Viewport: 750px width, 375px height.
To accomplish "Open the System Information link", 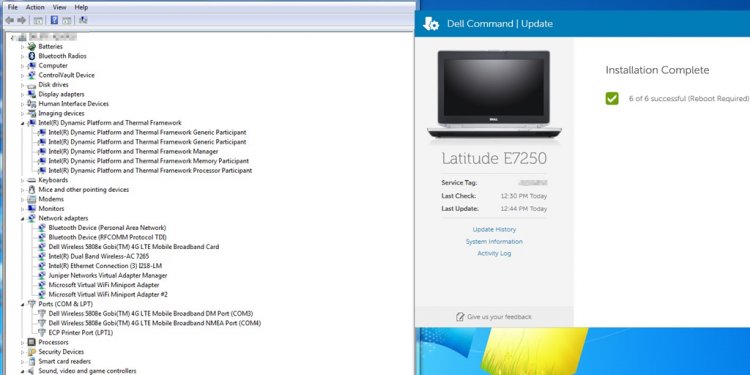I will pyautogui.click(x=494, y=242).
